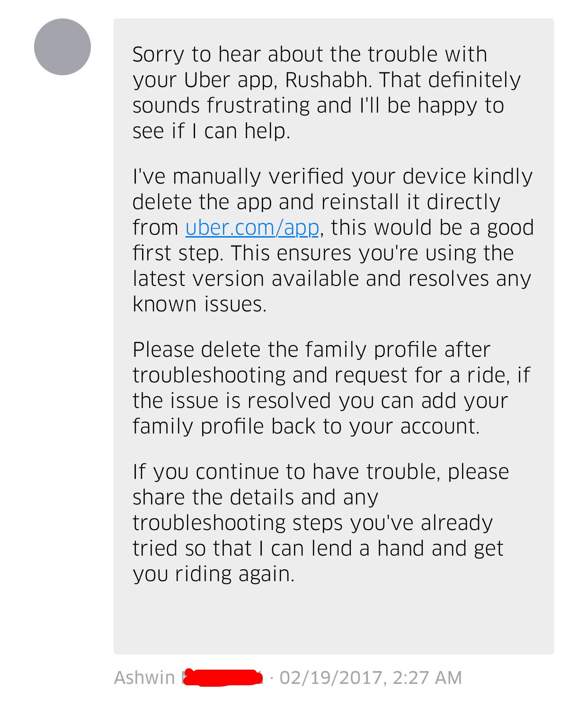The height and width of the screenshot is (708, 588).
Task: Select the 'share the details and any' line
Action: (255, 497)
